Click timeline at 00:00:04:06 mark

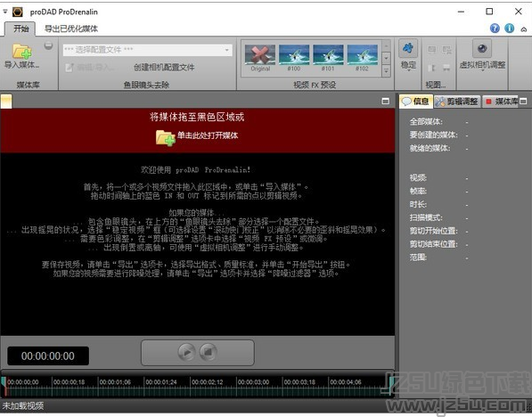coord(346,382)
